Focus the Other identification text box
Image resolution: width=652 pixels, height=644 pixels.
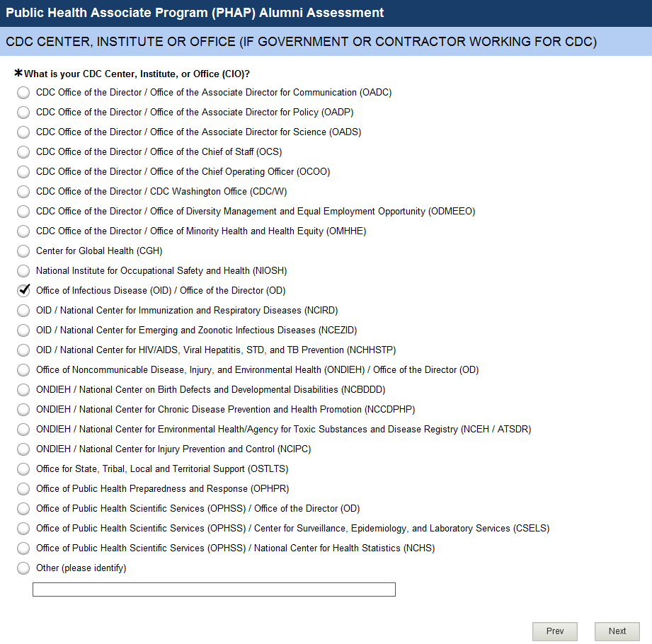(214, 590)
